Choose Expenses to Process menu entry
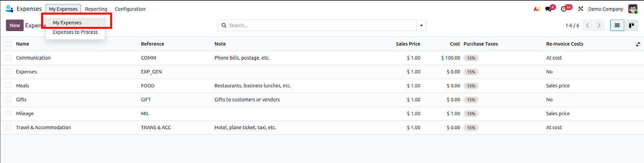 click(75, 32)
